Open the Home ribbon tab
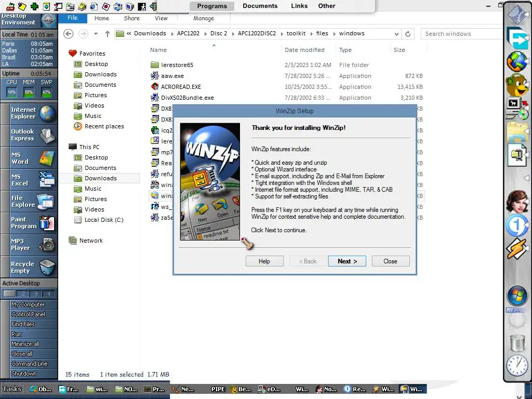 tap(102, 18)
